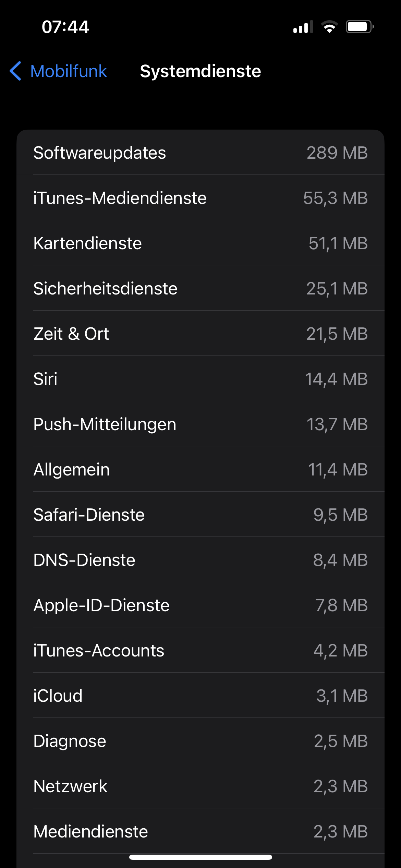
Task: Tap the Kartendienste list item
Action: click(x=200, y=243)
